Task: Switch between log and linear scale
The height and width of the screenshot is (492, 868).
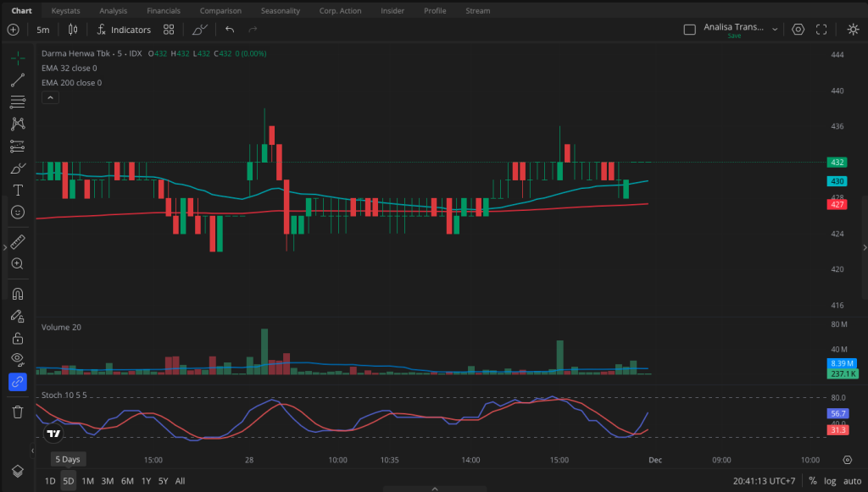Action: pos(830,480)
